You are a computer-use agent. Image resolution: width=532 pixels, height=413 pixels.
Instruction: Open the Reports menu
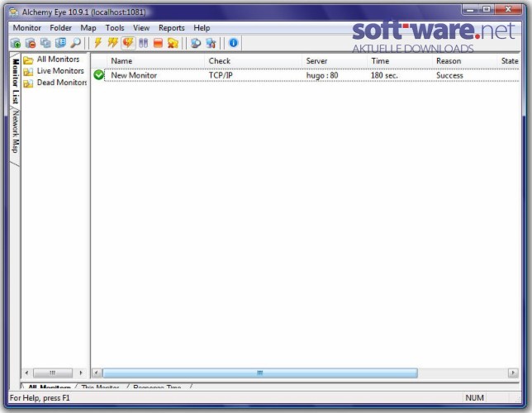(171, 28)
